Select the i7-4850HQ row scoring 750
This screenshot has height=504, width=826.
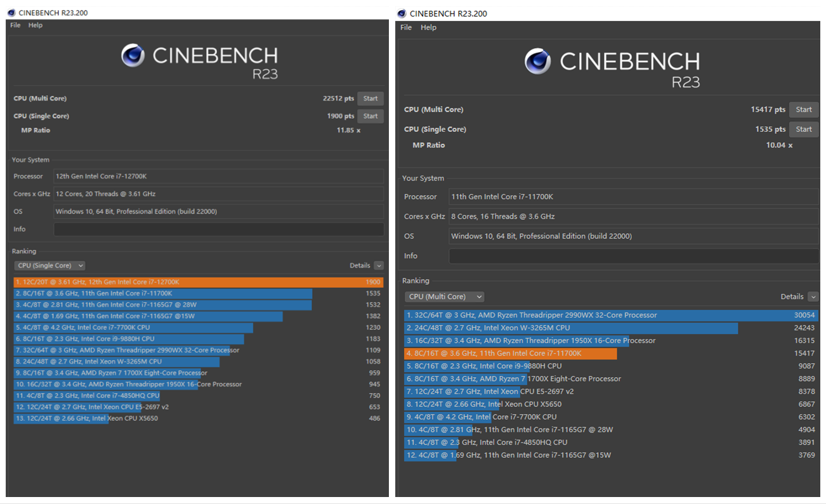[199, 396]
